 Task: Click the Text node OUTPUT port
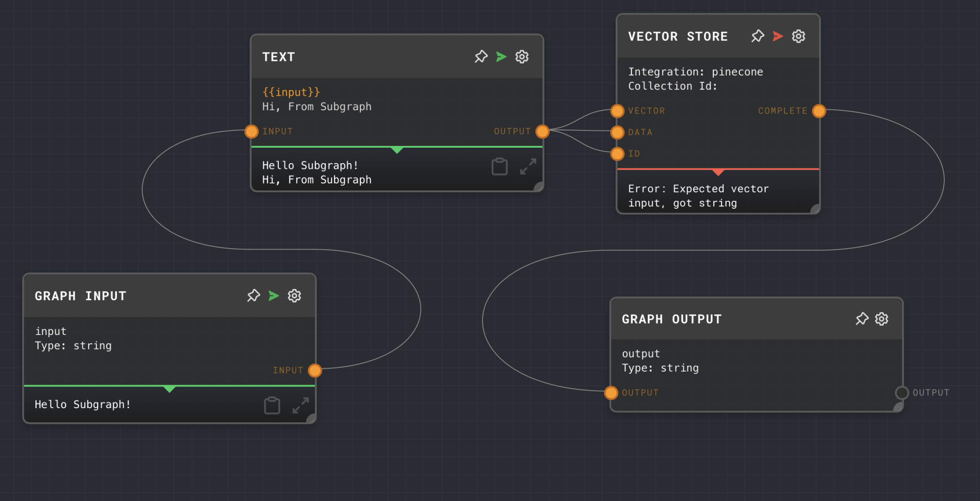[x=543, y=131]
